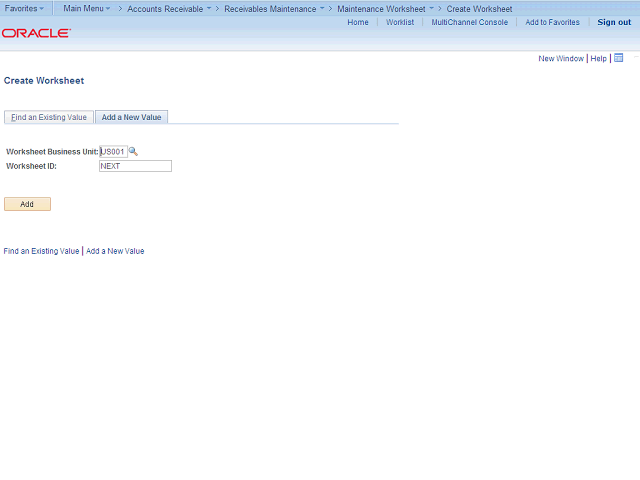Screen dimensions: 640x480
Task: Open Accounts Receivable breadcrumb dropdown
Action: [169, 9]
